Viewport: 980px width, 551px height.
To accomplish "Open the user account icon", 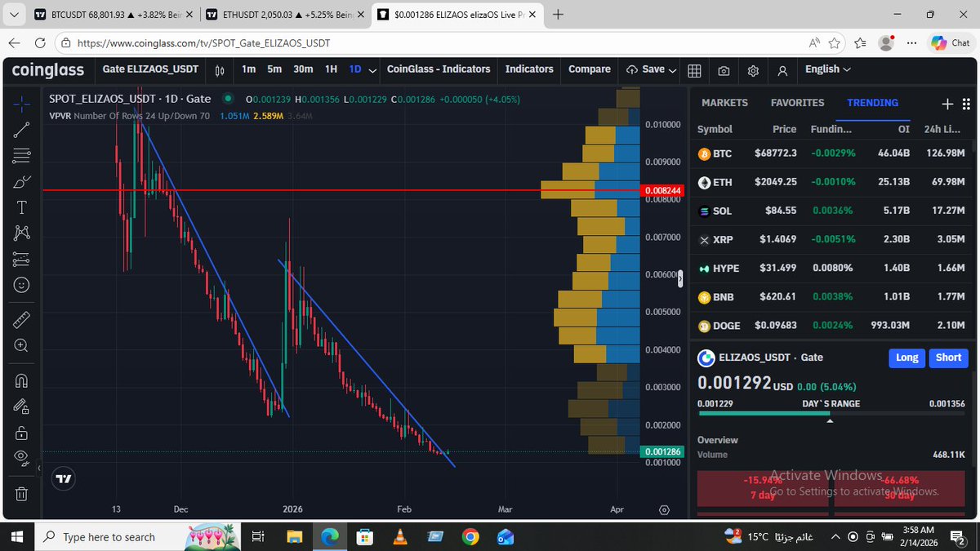I will click(782, 70).
